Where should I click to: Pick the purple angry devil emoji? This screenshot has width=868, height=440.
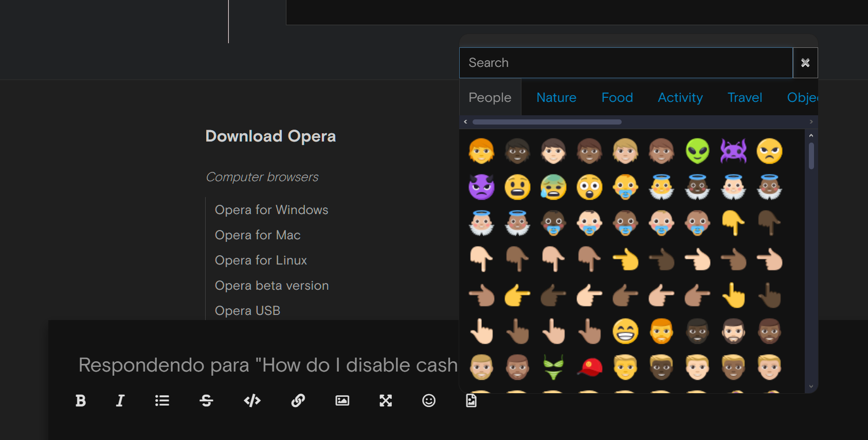click(481, 187)
